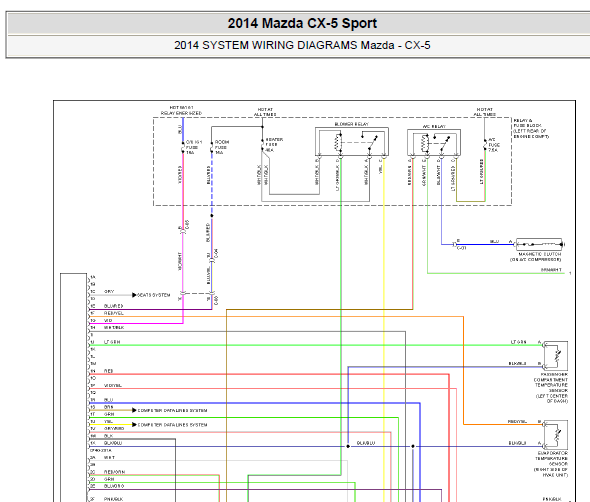
Task: Click the room fuse symbol
Action: (x=211, y=147)
